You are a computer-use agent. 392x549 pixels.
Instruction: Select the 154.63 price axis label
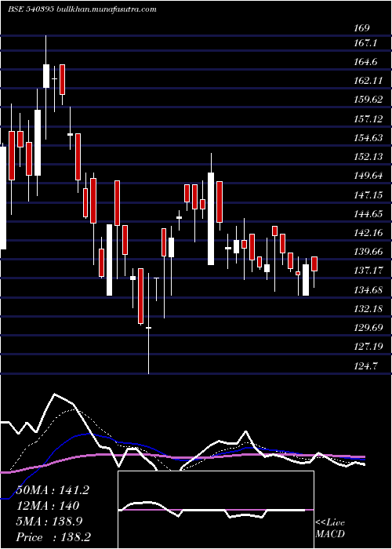(368, 138)
